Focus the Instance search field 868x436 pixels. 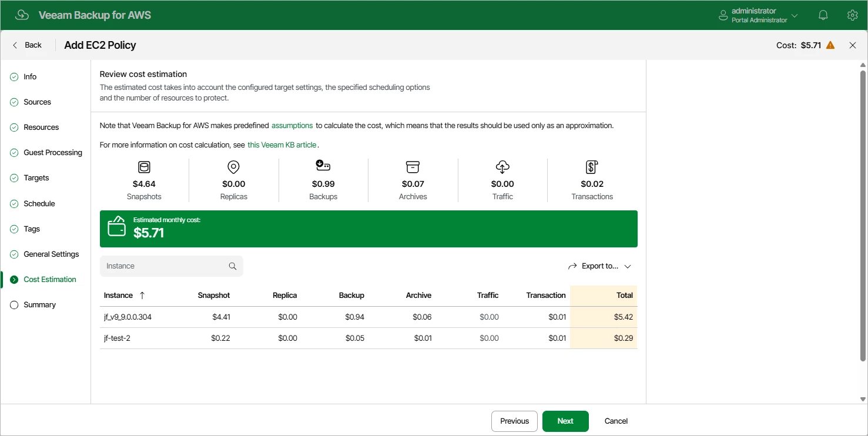(x=172, y=266)
